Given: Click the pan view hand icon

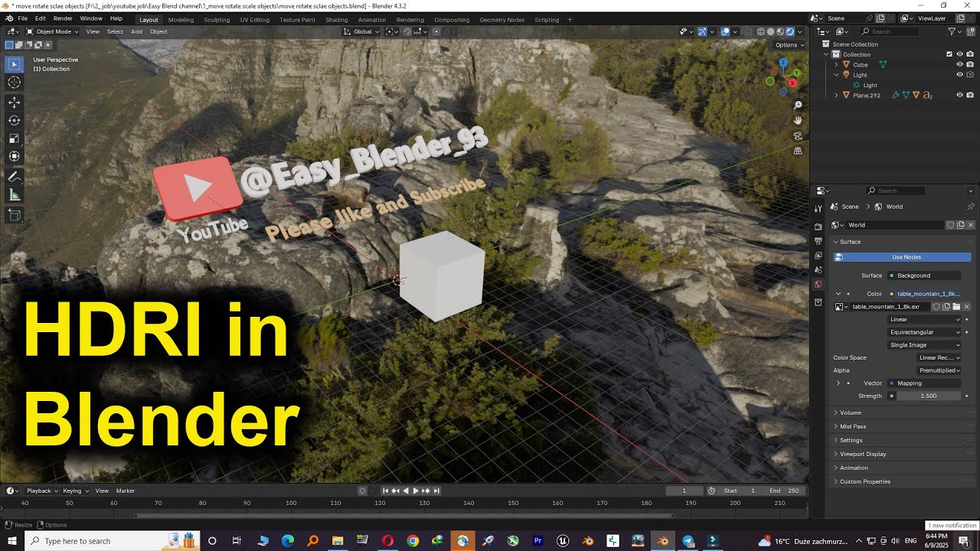Looking at the screenshot, I should point(798,120).
